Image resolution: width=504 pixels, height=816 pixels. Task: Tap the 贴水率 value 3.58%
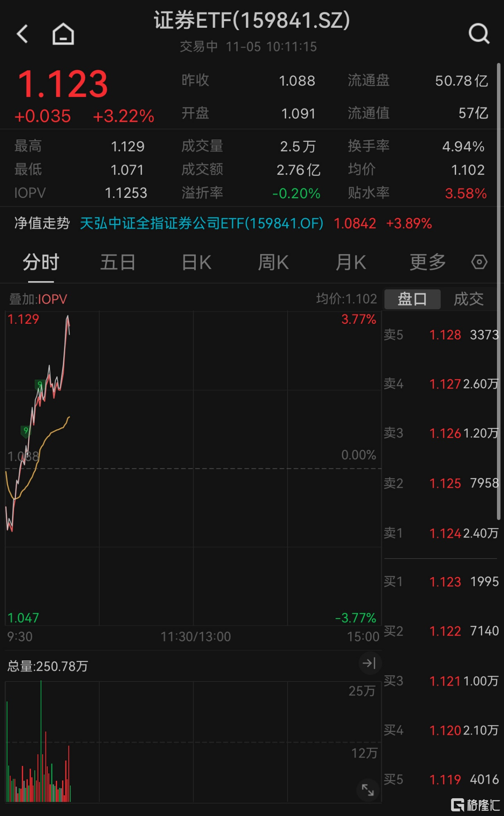click(x=466, y=193)
